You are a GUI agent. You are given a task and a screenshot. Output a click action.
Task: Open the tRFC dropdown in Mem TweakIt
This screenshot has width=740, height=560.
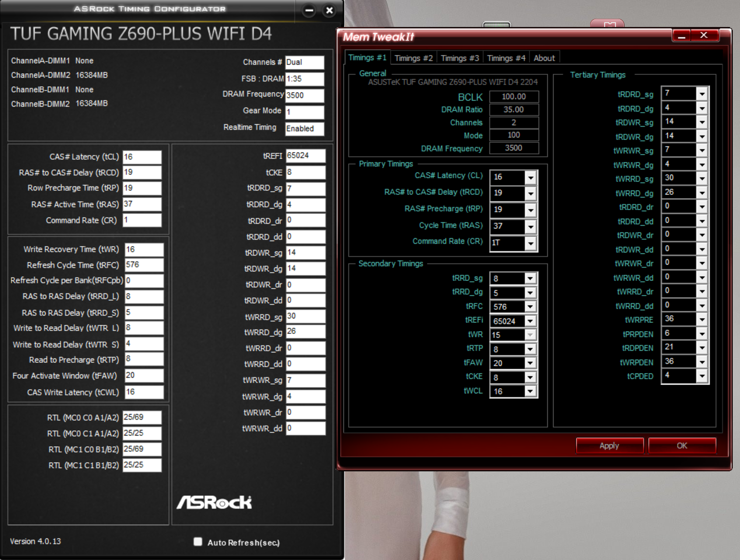pyautogui.click(x=530, y=307)
